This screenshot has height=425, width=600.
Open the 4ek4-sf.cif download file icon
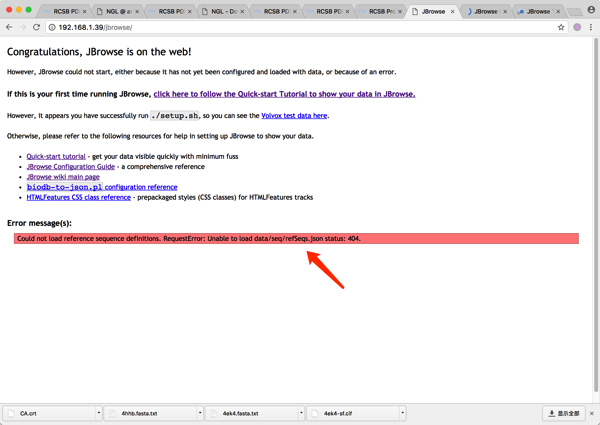(x=315, y=414)
